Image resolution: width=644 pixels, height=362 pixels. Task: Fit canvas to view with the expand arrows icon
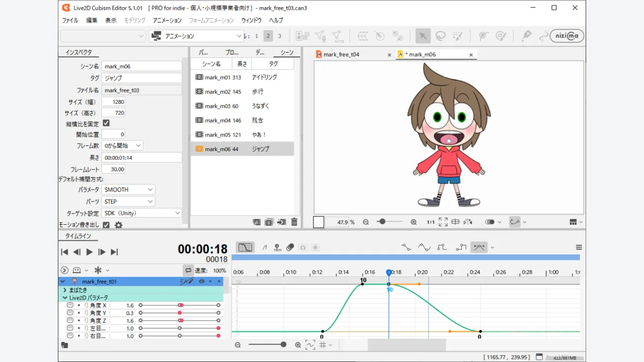coord(443,222)
